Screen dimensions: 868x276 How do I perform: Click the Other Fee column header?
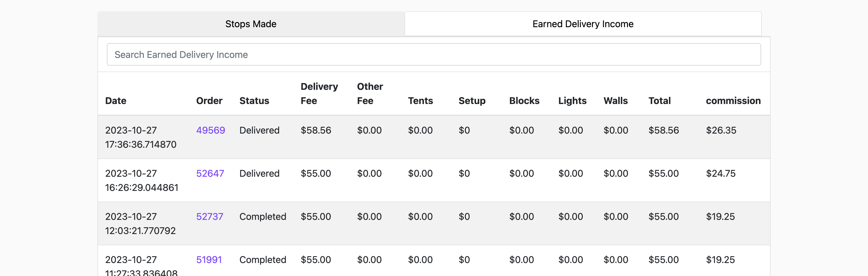tap(370, 93)
